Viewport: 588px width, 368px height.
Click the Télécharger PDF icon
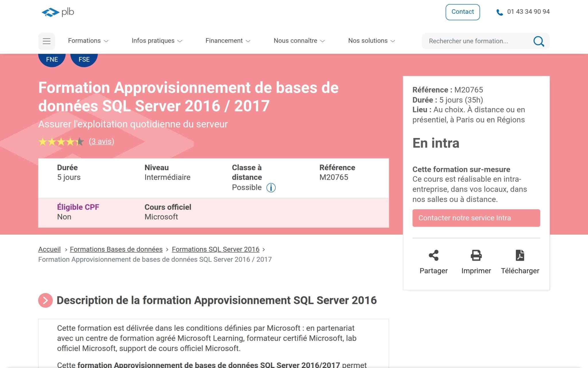pyautogui.click(x=520, y=255)
